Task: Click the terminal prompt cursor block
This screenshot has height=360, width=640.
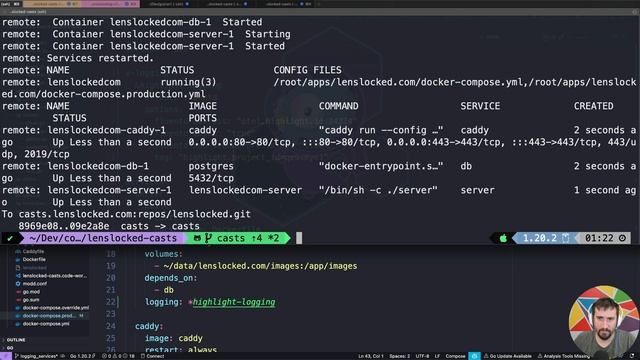Action: (299, 238)
